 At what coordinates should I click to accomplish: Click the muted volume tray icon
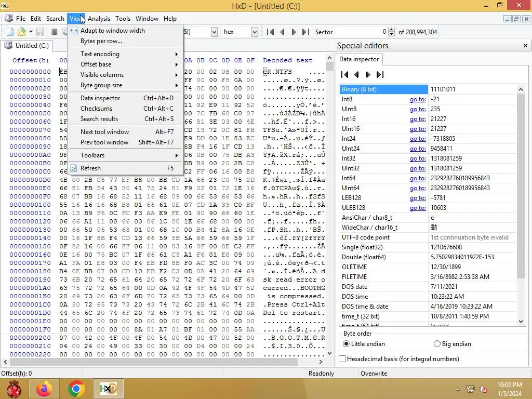[483, 389]
